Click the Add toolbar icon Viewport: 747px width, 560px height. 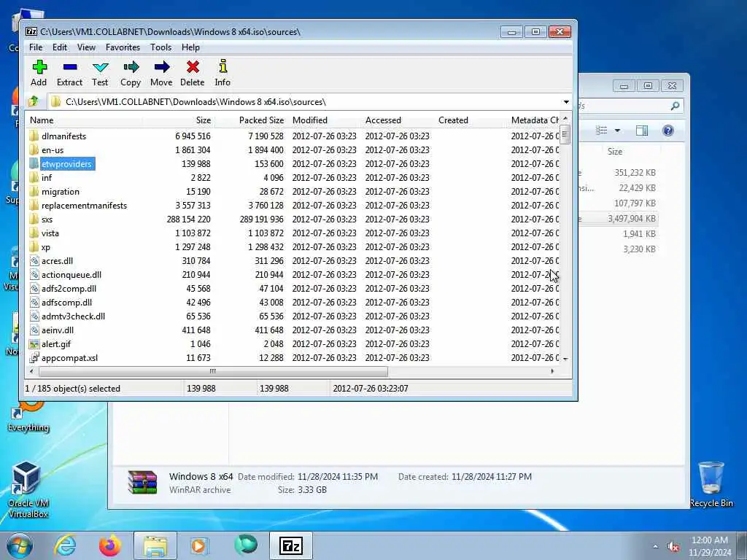point(39,66)
